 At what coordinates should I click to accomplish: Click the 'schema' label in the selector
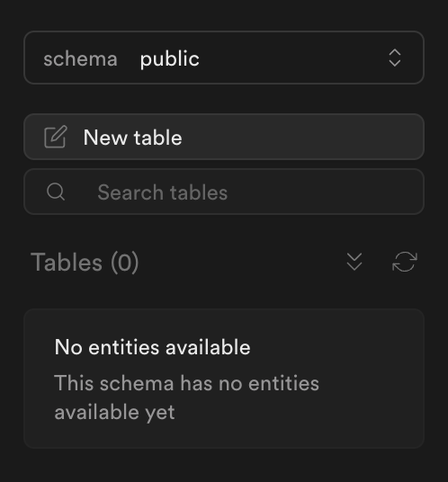pos(81,58)
